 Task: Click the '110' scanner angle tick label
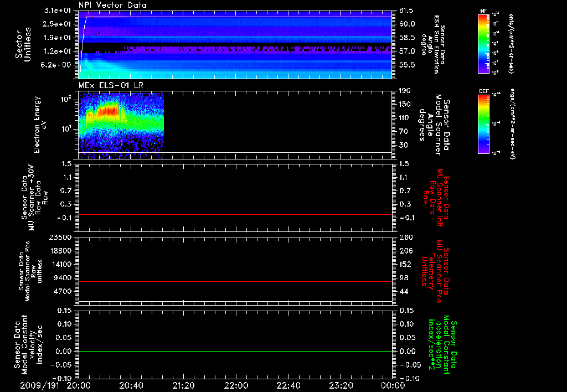point(405,118)
